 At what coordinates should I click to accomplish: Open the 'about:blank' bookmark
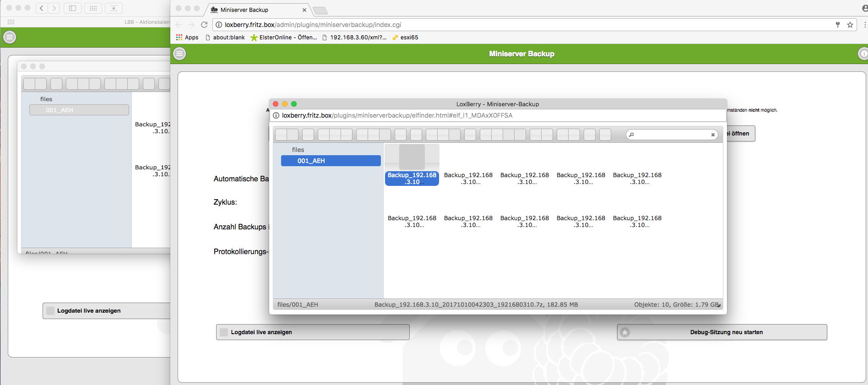pos(225,38)
